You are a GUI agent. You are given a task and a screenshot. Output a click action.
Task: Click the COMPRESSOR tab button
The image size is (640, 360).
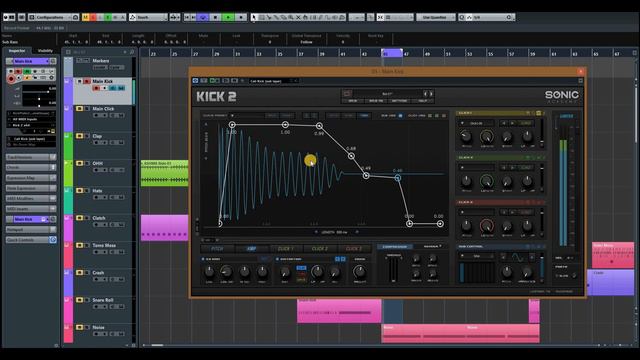395,247
